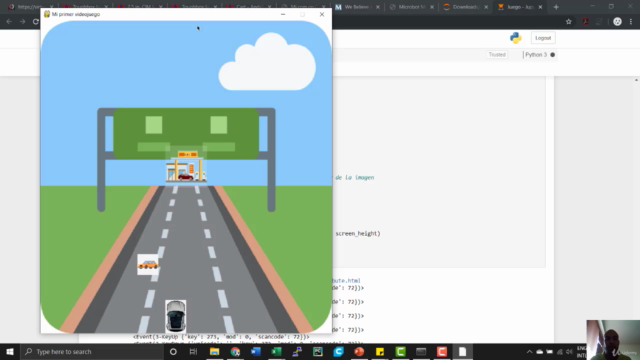Click the Trusted notebook indicator
Viewport: 640px width, 360px height.
coord(497,55)
